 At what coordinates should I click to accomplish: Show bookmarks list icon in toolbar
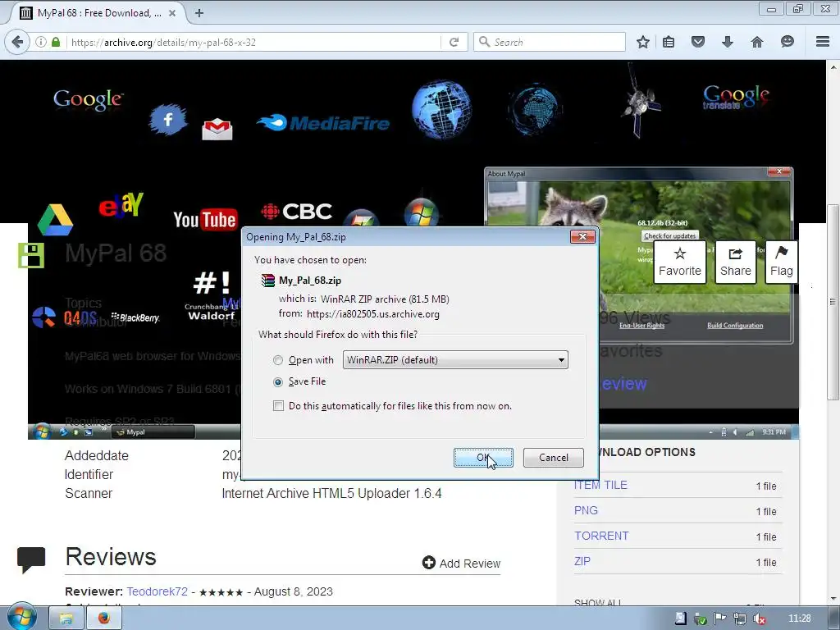[669, 42]
